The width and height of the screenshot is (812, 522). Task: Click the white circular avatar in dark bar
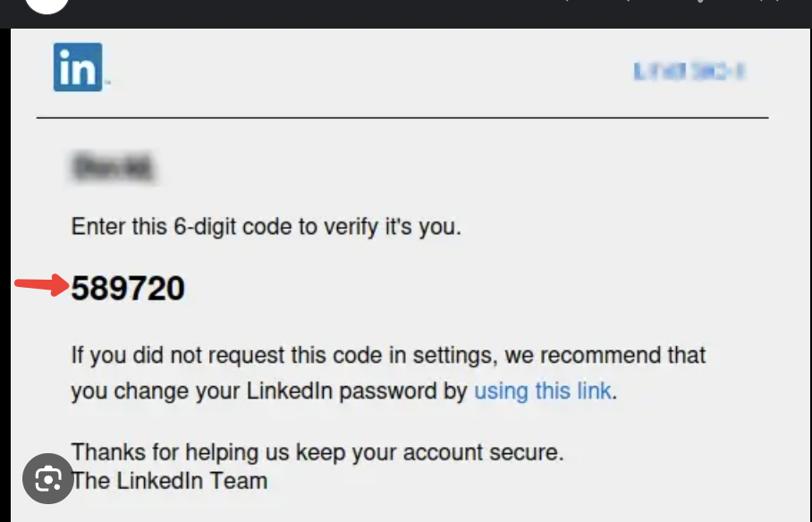point(47,5)
